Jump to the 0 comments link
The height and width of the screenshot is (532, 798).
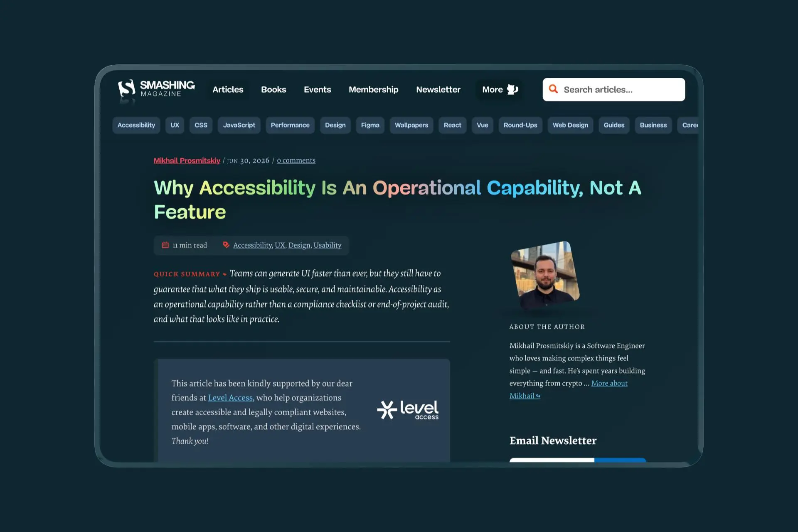coord(296,160)
